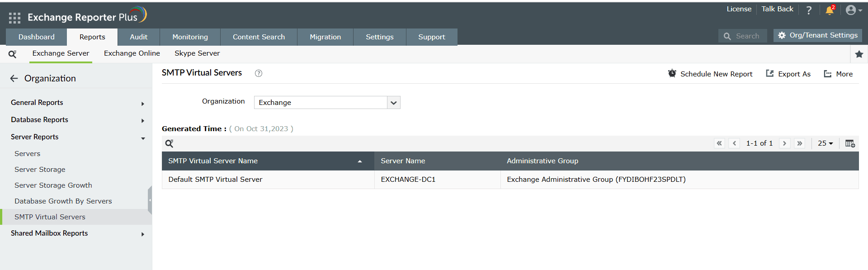Image resolution: width=868 pixels, height=270 pixels.
Task: Click the Server Name column header
Action: click(437, 161)
